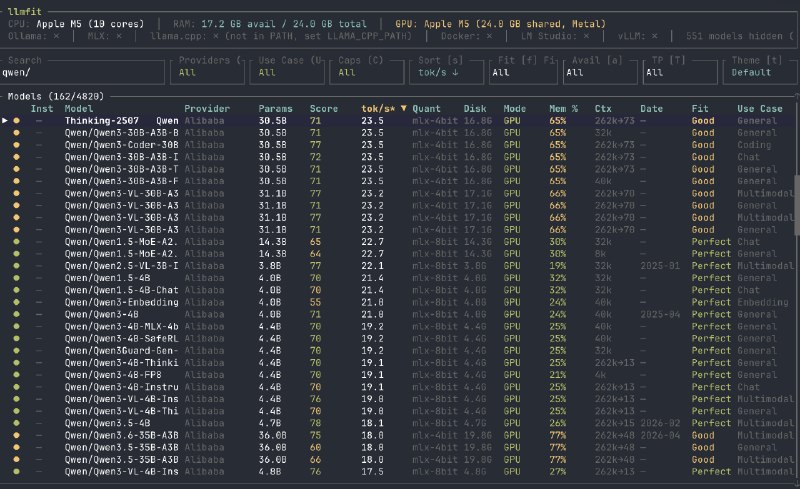Click the Params column header
Viewport: 800px width, 489px height.
pyautogui.click(x=276, y=108)
